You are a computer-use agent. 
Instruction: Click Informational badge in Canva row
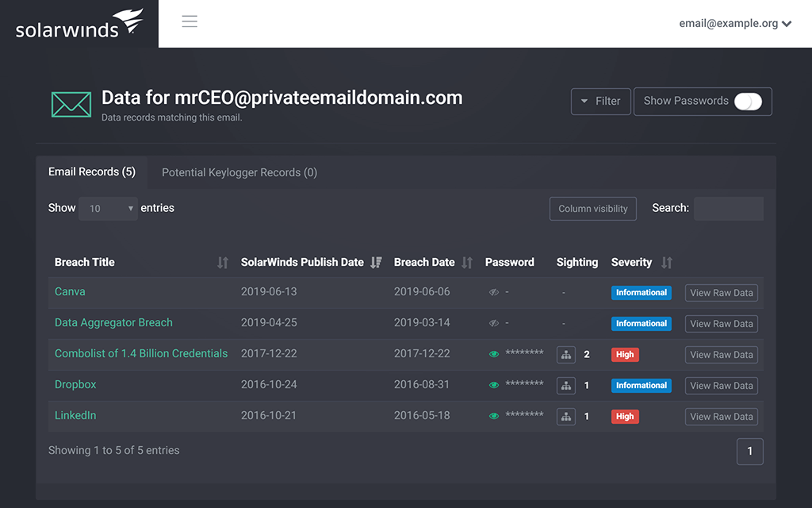tap(641, 293)
